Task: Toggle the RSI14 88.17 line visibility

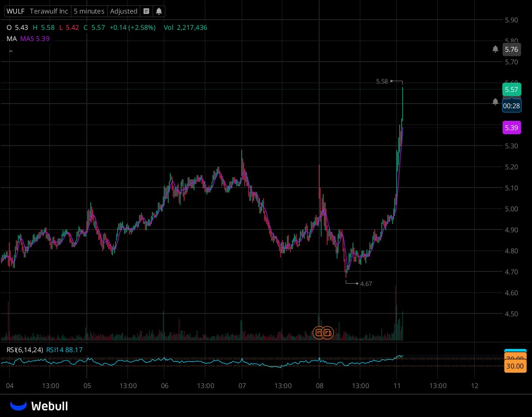Action: point(64,349)
